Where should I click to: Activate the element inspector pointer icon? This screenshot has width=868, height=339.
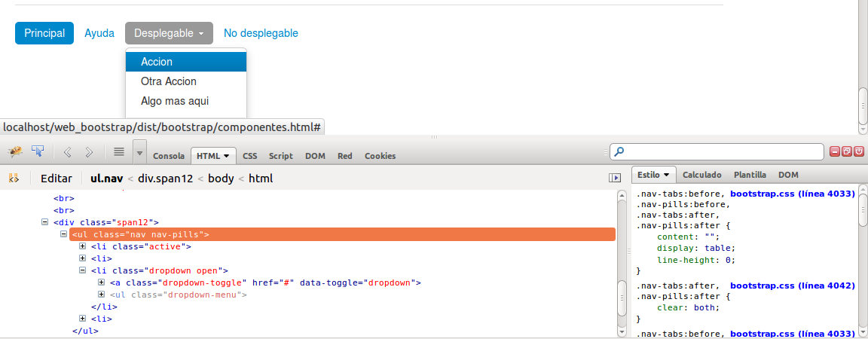[x=38, y=151]
